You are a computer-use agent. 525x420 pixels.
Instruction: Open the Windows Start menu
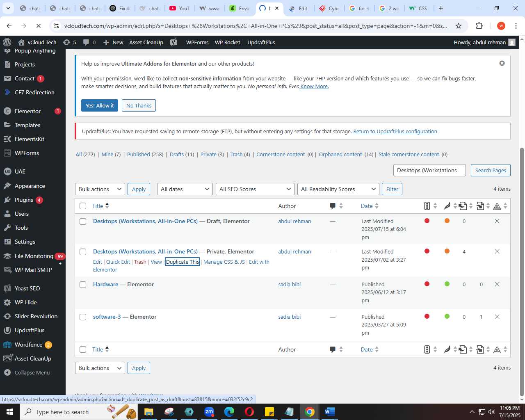point(9,412)
